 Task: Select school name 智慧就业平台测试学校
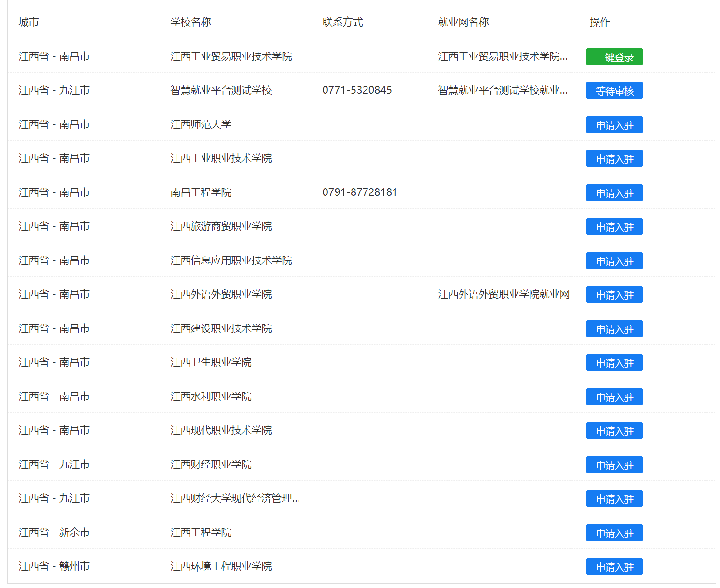(221, 90)
